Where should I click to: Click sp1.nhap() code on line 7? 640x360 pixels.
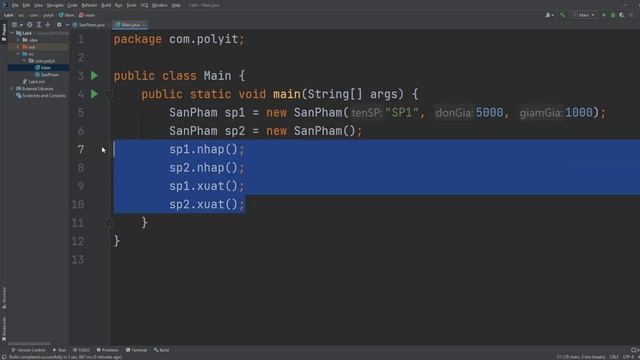[x=207, y=149]
